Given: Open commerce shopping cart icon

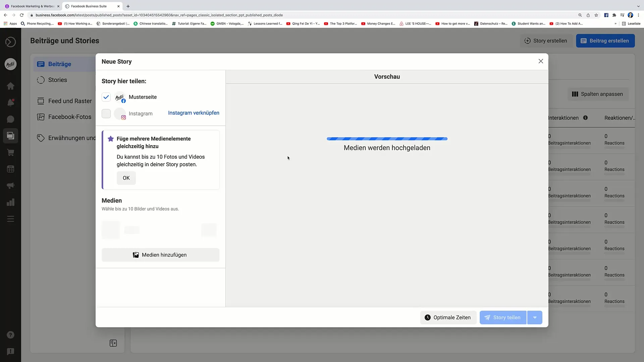Looking at the screenshot, I should point(10,153).
